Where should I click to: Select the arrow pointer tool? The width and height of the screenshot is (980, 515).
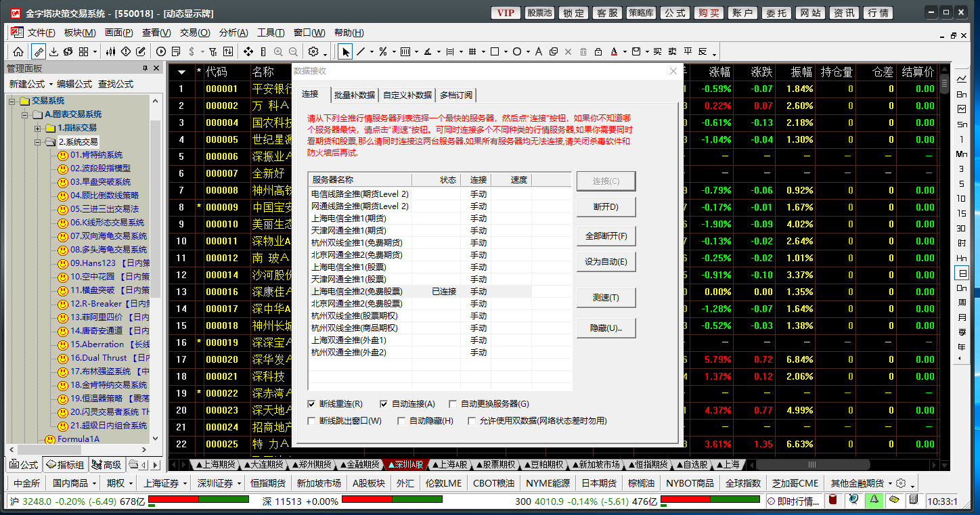coord(346,51)
